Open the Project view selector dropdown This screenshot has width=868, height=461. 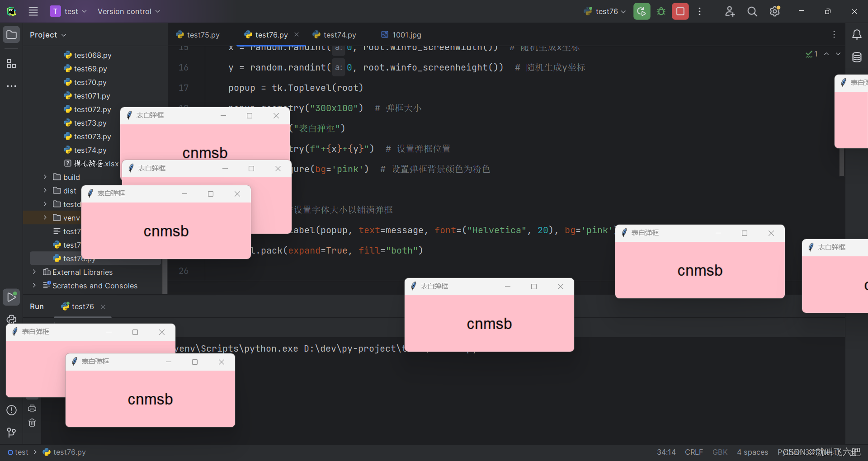coord(48,35)
